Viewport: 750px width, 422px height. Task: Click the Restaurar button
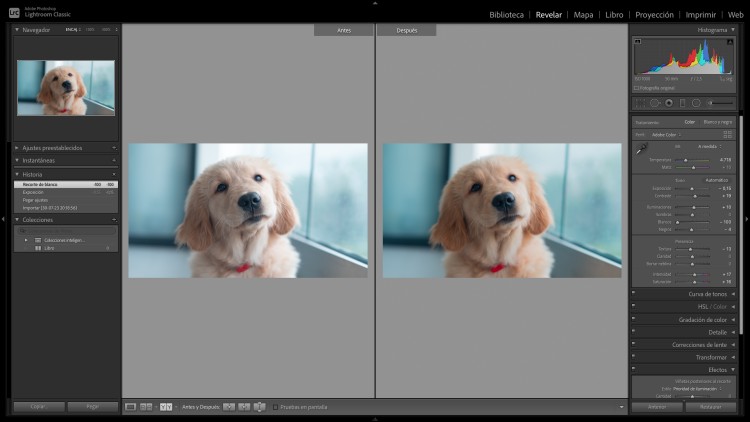711,407
